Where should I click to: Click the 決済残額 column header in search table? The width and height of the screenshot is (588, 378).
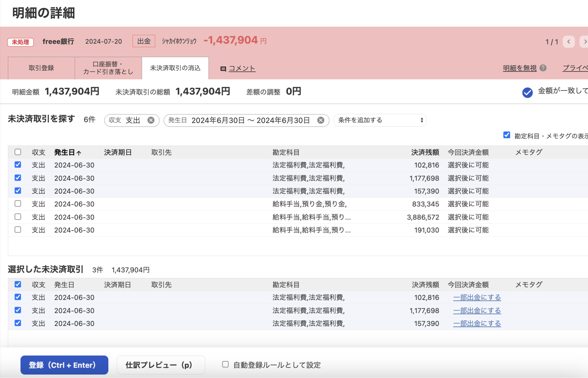coord(425,152)
